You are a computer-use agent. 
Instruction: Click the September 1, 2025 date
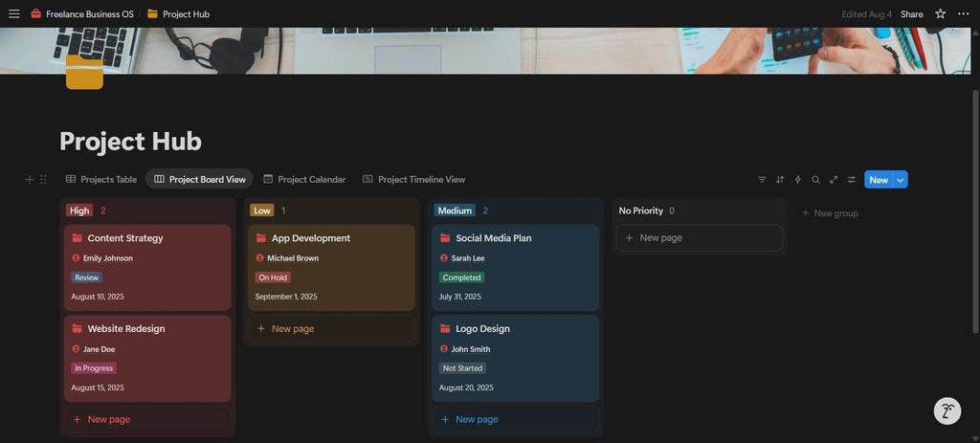[x=286, y=297]
